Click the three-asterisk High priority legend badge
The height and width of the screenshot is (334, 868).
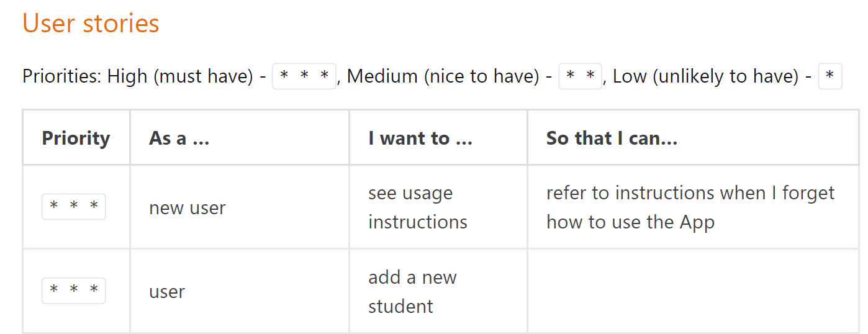coord(304,76)
